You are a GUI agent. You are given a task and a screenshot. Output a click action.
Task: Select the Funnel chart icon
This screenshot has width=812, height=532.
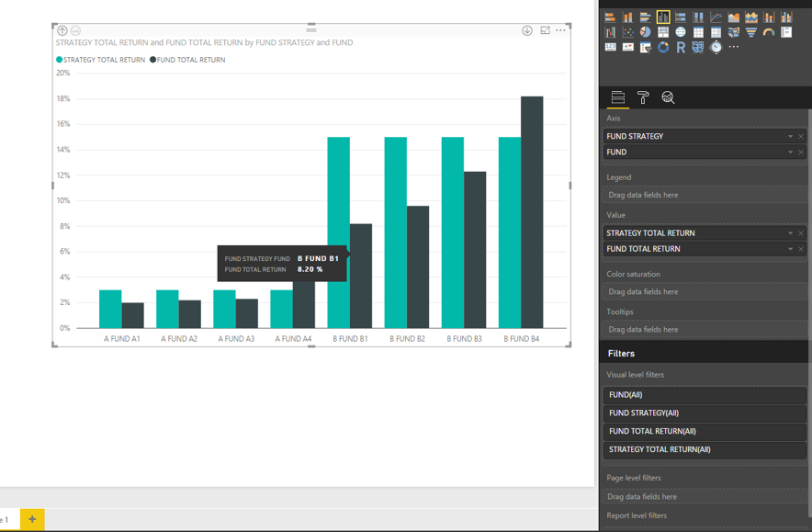(750, 32)
